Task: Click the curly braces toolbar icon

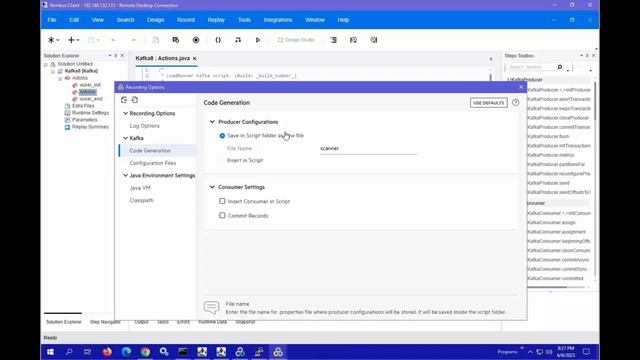Action: pyautogui.click(x=218, y=40)
